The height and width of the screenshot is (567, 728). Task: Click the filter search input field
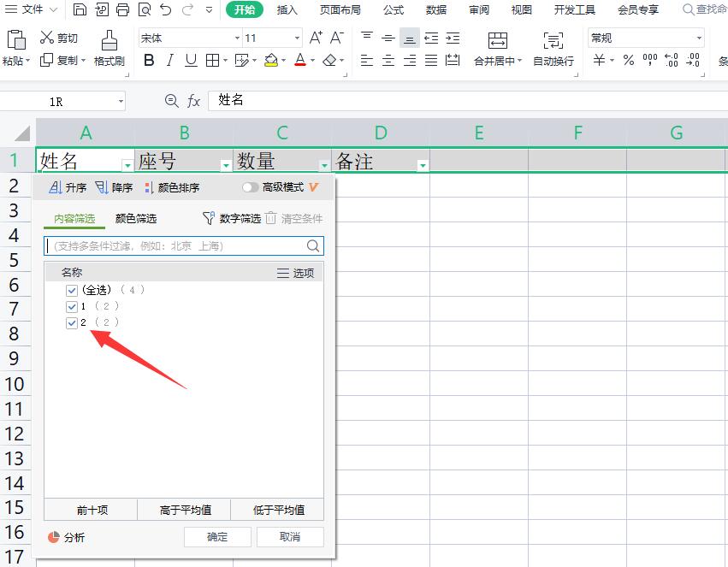tap(175, 246)
